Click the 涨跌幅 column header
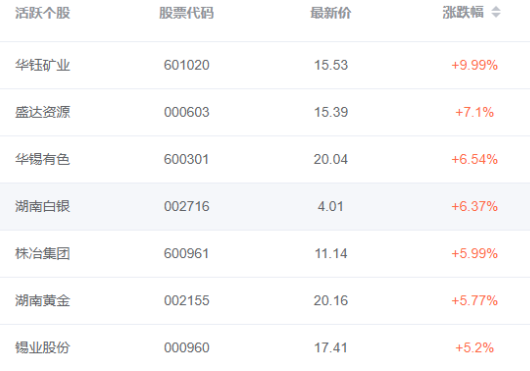Image resolution: width=530 pixels, height=371 pixels. (463, 13)
